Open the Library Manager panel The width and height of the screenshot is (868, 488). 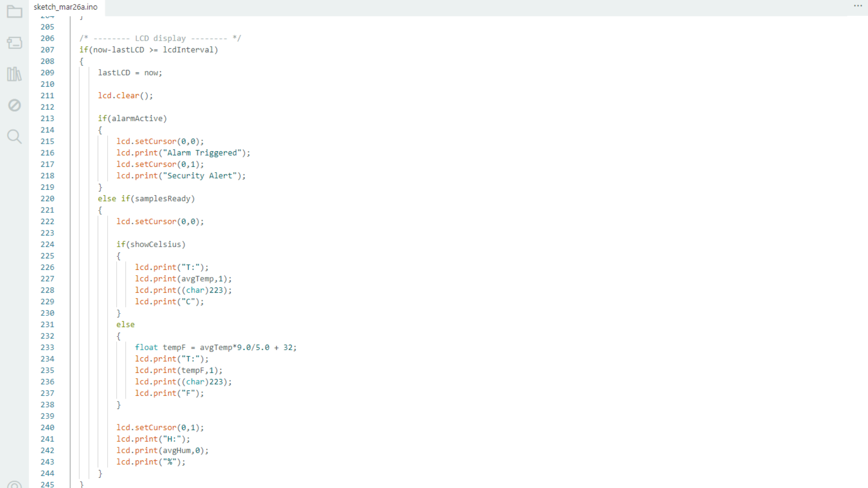[x=14, y=74]
